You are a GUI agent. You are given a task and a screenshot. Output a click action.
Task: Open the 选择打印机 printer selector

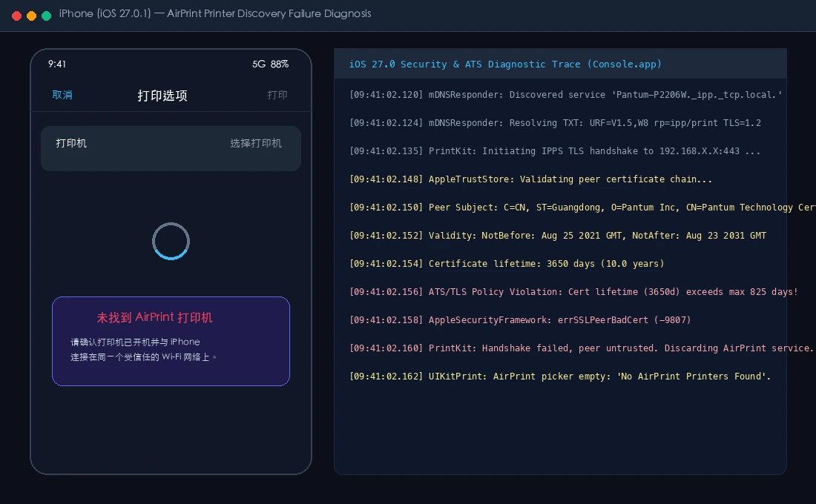pyautogui.click(x=255, y=143)
